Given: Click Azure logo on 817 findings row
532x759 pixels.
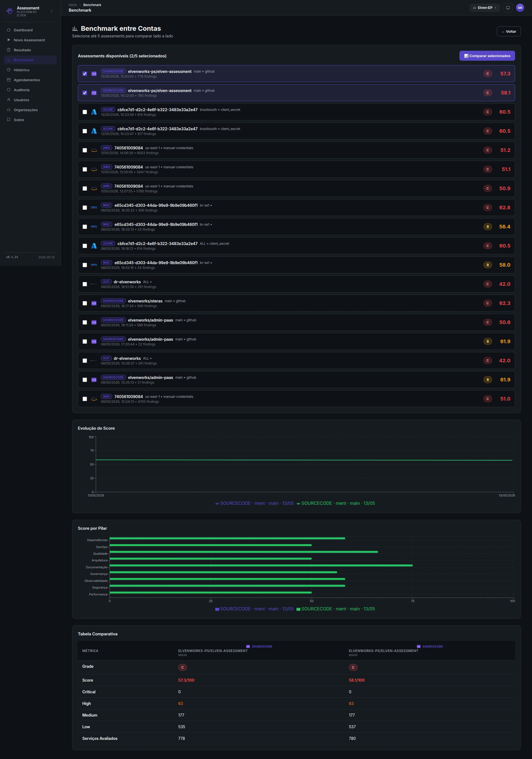Looking at the screenshot, I should click(x=94, y=131).
